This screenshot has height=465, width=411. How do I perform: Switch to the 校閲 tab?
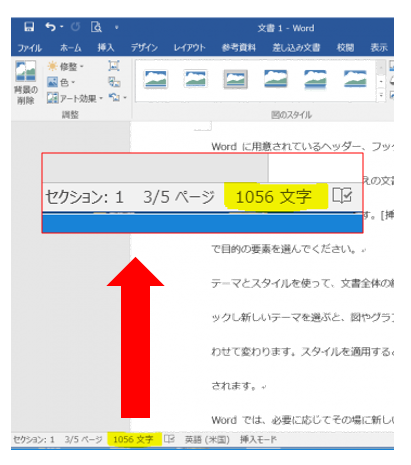point(345,48)
